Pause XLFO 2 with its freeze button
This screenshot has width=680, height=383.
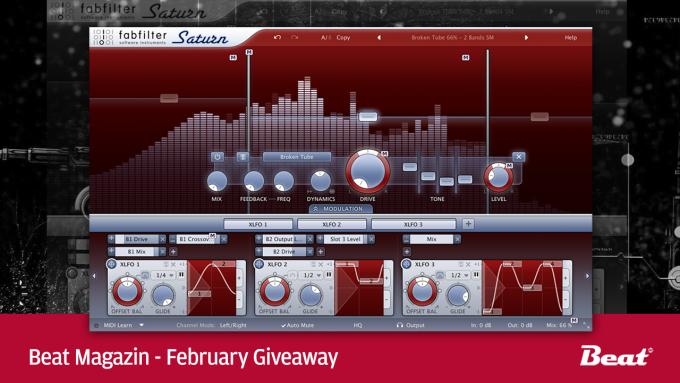coord(329,275)
